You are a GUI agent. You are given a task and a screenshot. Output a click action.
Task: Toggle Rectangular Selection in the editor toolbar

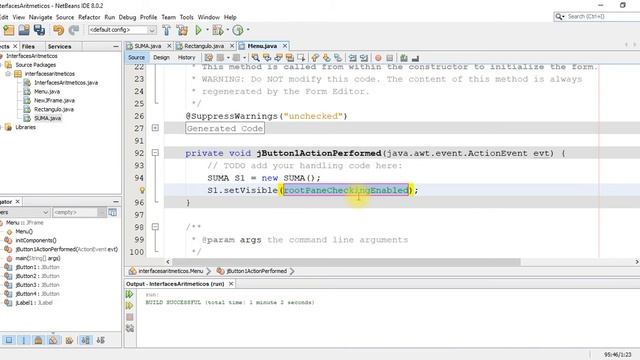tap(301, 58)
